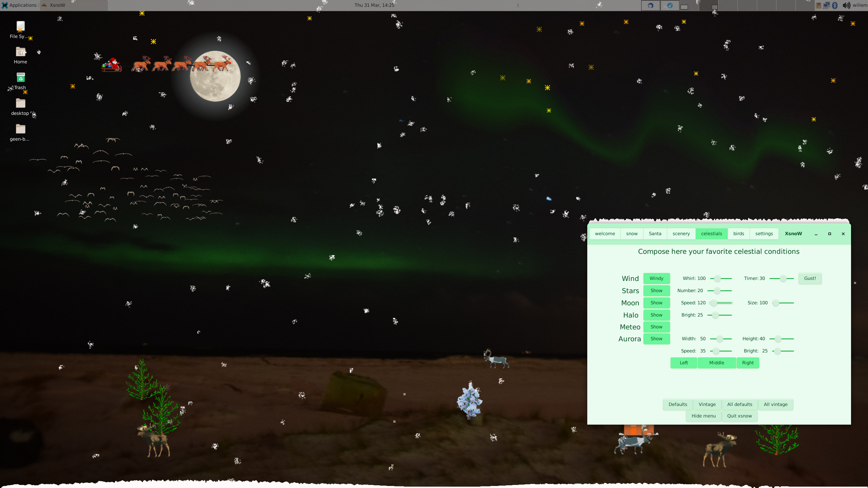Toggle Show button for Stars
Image resolution: width=868 pixels, height=488 pixels.
pos(656,290)
